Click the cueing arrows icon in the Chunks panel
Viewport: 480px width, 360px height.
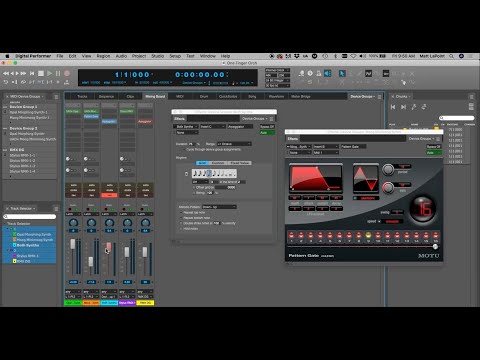[424, 107]
